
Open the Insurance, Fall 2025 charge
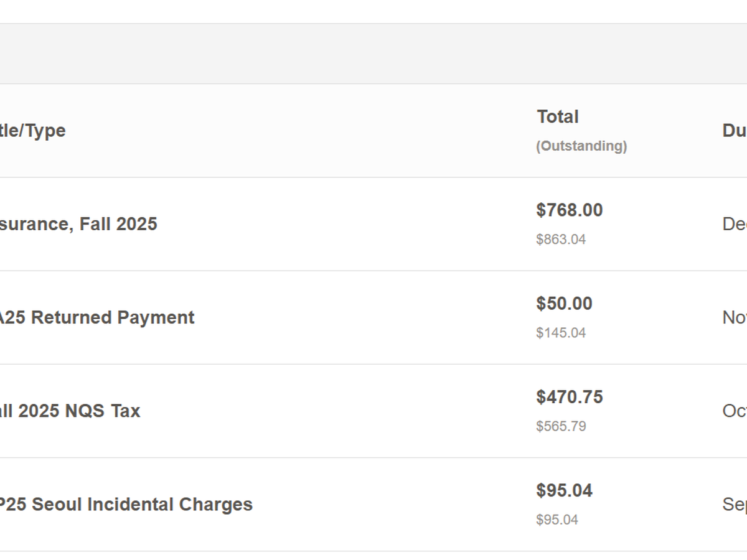point(78,224)
